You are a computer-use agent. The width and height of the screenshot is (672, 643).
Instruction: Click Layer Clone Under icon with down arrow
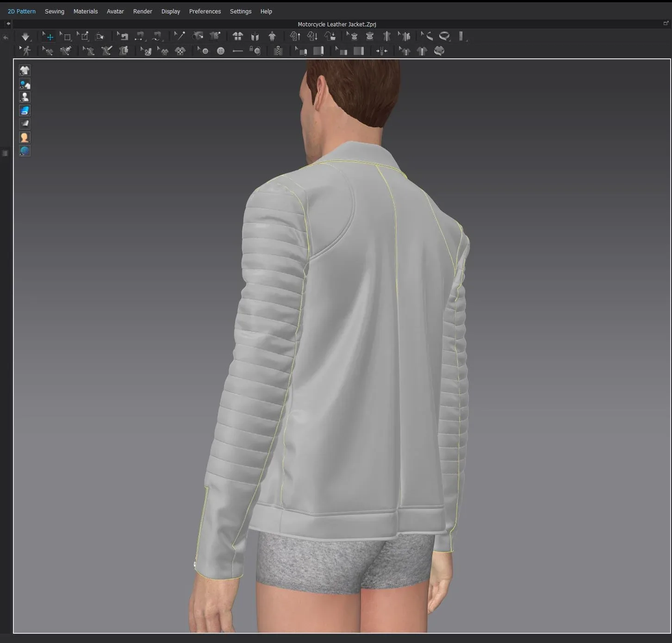point(312,36)
